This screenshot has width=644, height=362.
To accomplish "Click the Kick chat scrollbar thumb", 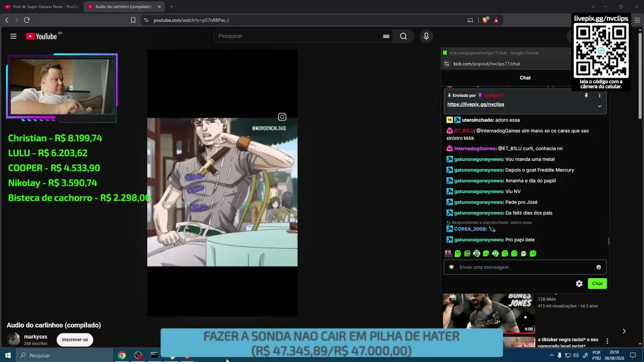I will pos(608,241).
